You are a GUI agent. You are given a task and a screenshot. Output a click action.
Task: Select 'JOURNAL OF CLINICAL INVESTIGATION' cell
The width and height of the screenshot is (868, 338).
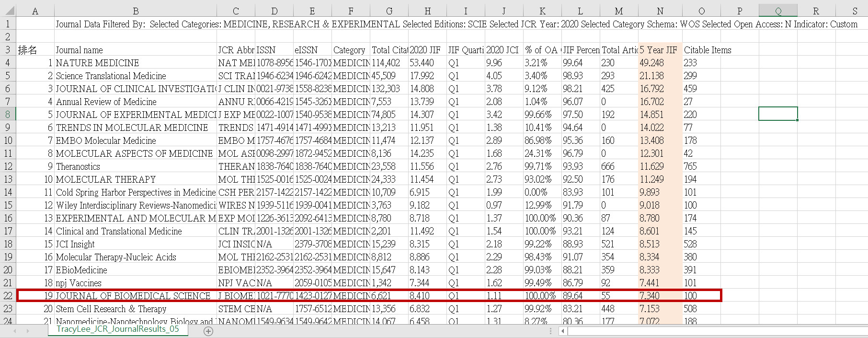click(136, 89)
